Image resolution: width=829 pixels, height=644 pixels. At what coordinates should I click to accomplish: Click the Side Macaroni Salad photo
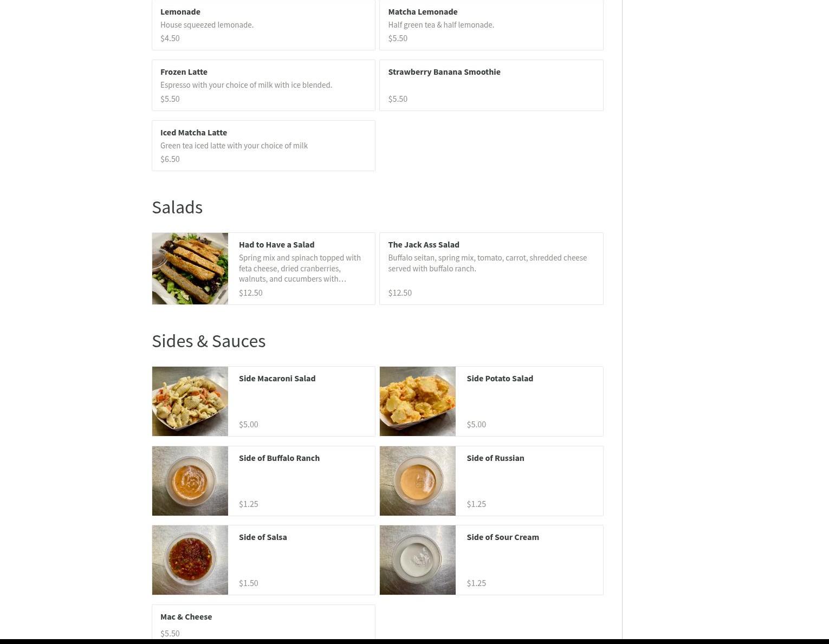tap(190, 401)
